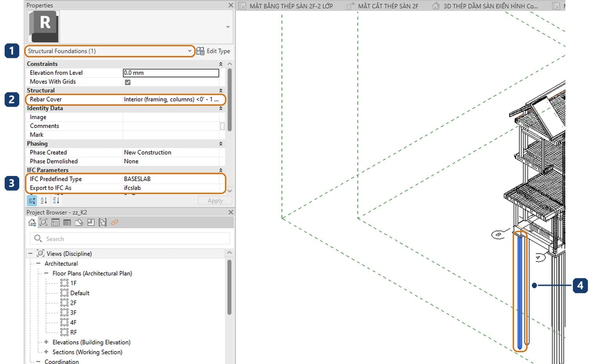Open the 4F floor plan view

[x=74, y=322]
